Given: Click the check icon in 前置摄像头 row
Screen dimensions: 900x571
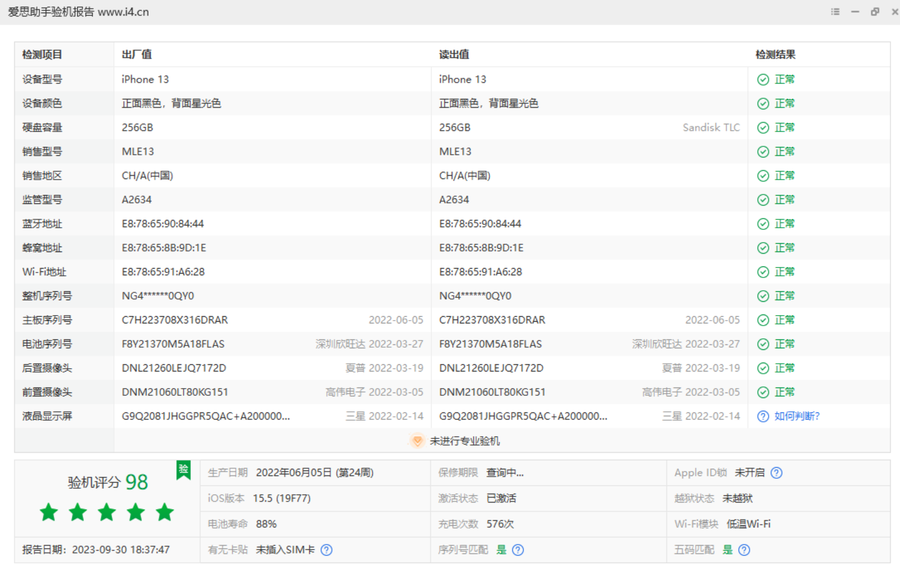Looking at the screenshot, I should click(763, 393).
